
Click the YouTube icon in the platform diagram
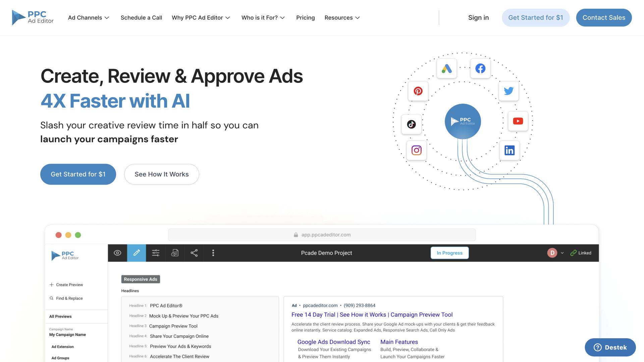coord(518,121)
